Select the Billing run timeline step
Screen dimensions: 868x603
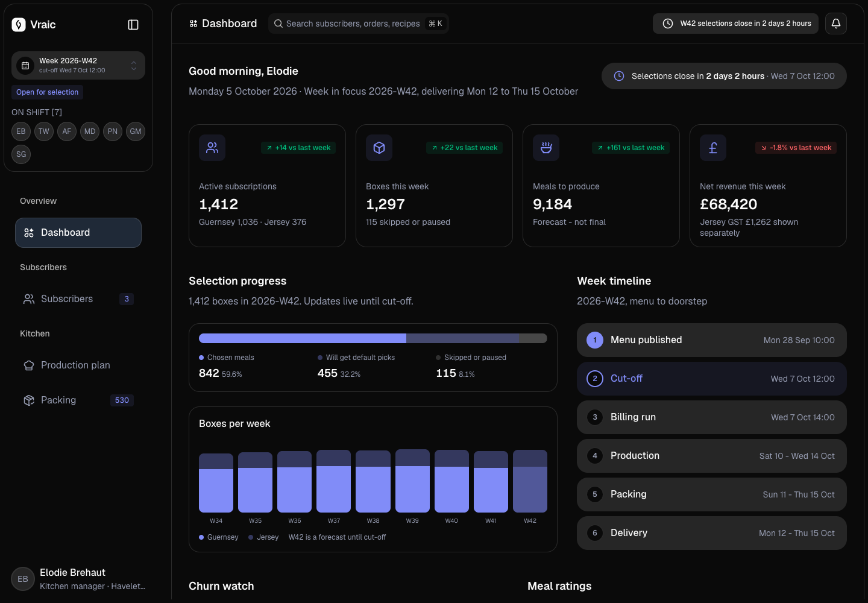point(712,417)
